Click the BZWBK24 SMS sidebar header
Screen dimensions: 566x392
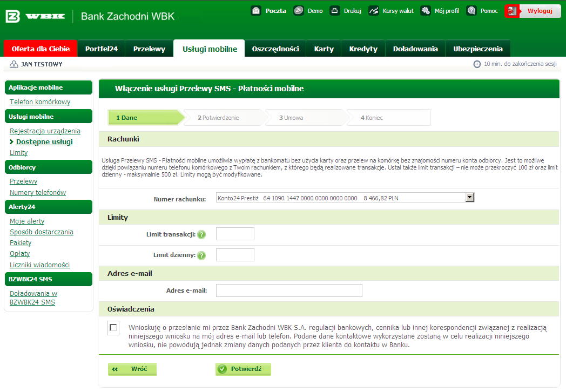[x=49, y=279]
